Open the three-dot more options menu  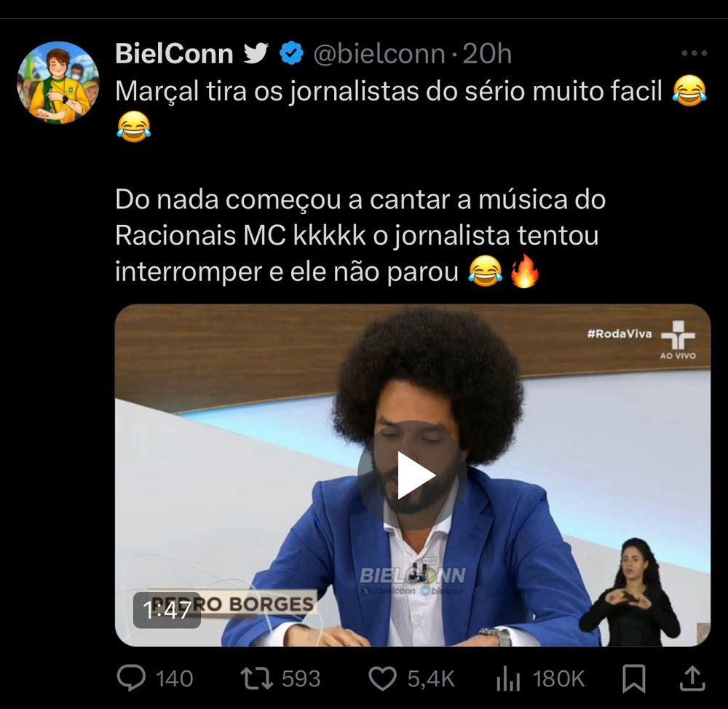tap(694, 53)
